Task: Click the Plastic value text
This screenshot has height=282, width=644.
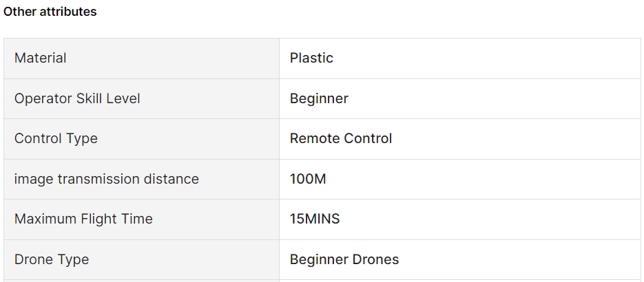Action: click(311, 58)
